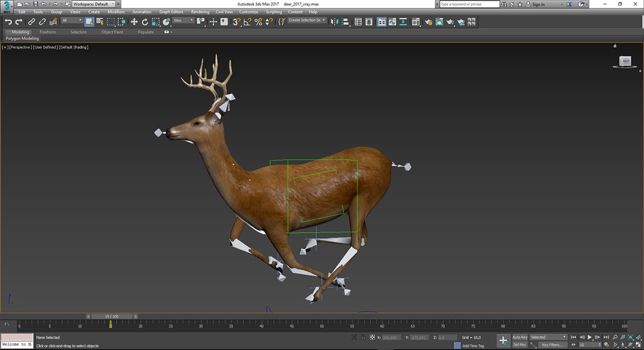644x350 pixels.
Task: Switch to the Freeform ribbon tab
Action: pyautogui.click(x=48, y=32)
